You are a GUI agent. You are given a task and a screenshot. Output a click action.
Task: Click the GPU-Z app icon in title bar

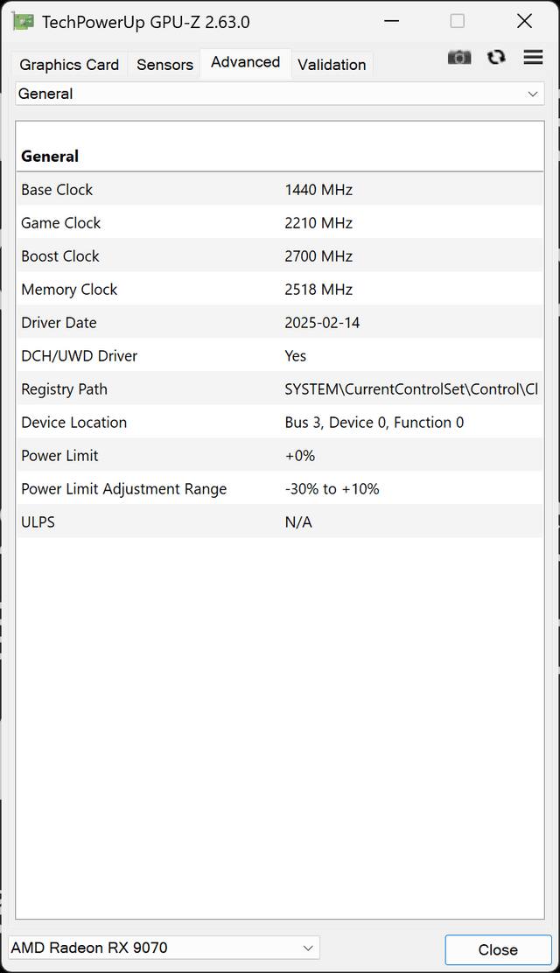coord(23,22)
